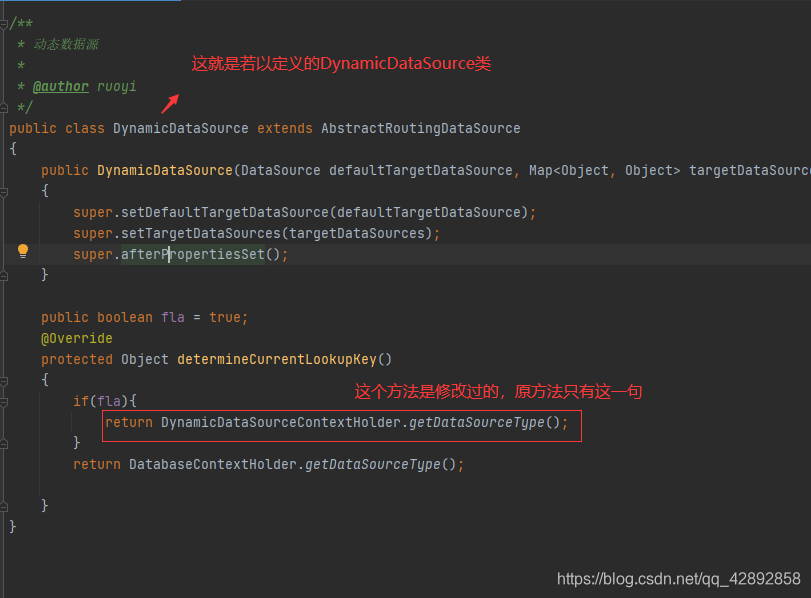Click the boolean keyword
This screenshot has width=811, height=598.
[125, 317]
